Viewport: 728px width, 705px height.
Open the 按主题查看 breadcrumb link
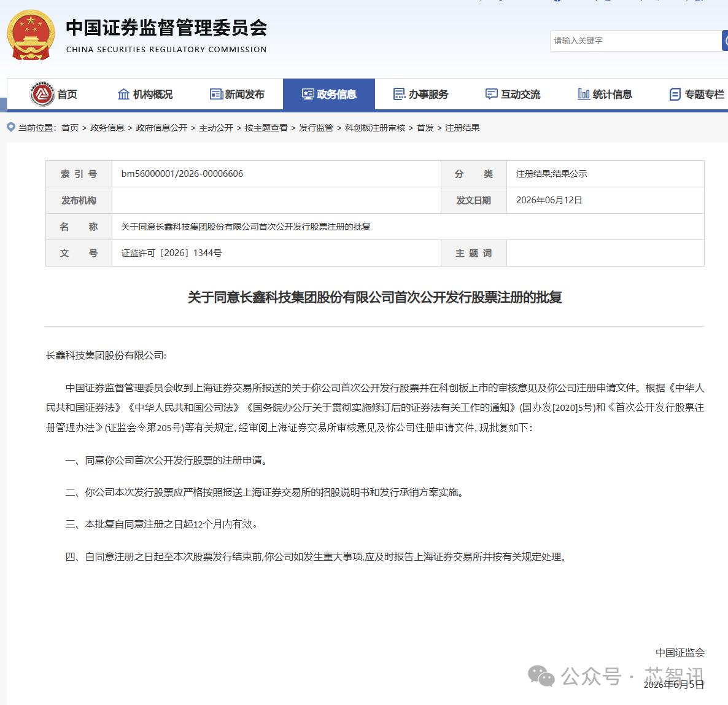tap(266, 128)
